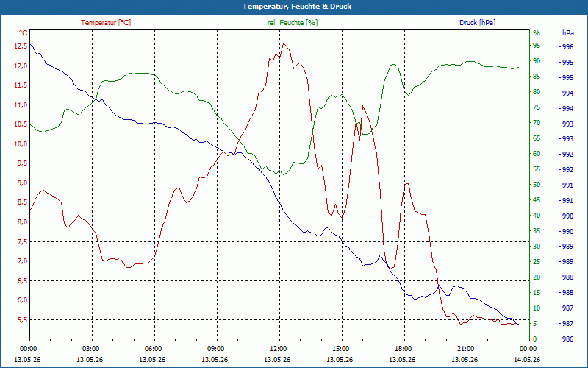Click the green '30' humidity tick label
This screenshot has width=588, height=368.
(x=537, y=247)
